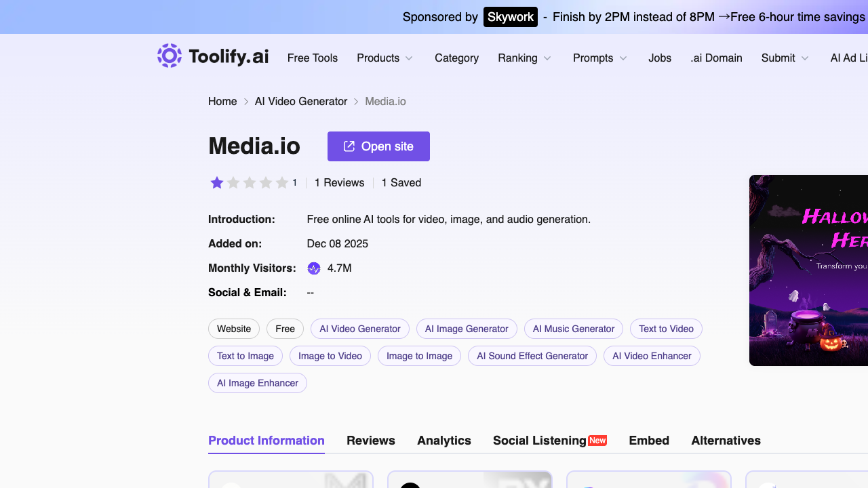The width and height of the screenshot is (868, 488).
Task: Click the 4.7M monthly visitors value
Action: coord(339,268)
